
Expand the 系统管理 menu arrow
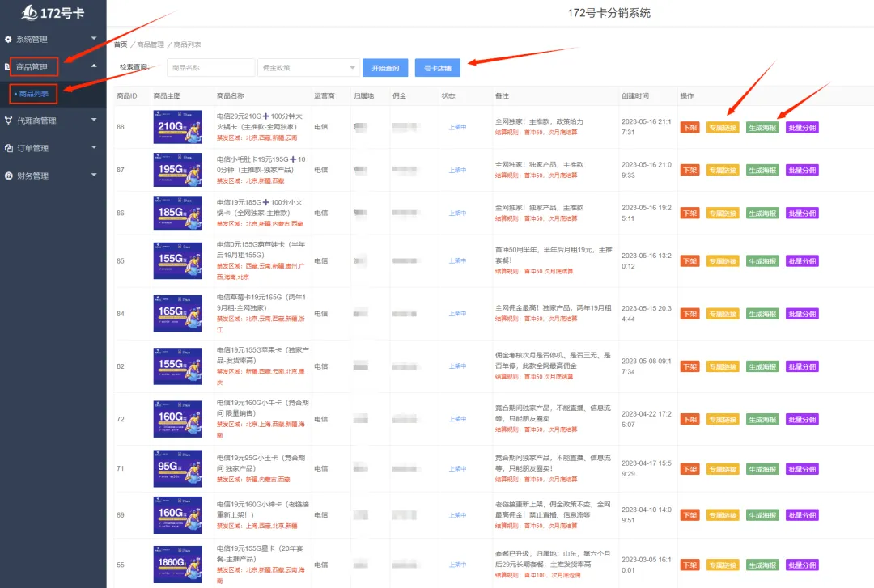pyautogui.click(x=94, y=39)
